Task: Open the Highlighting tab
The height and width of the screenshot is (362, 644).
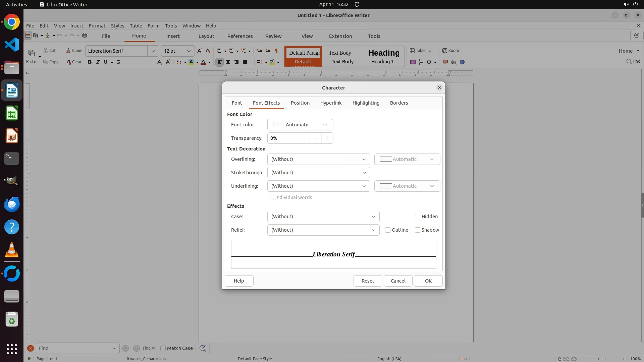Action: point(366,103)
